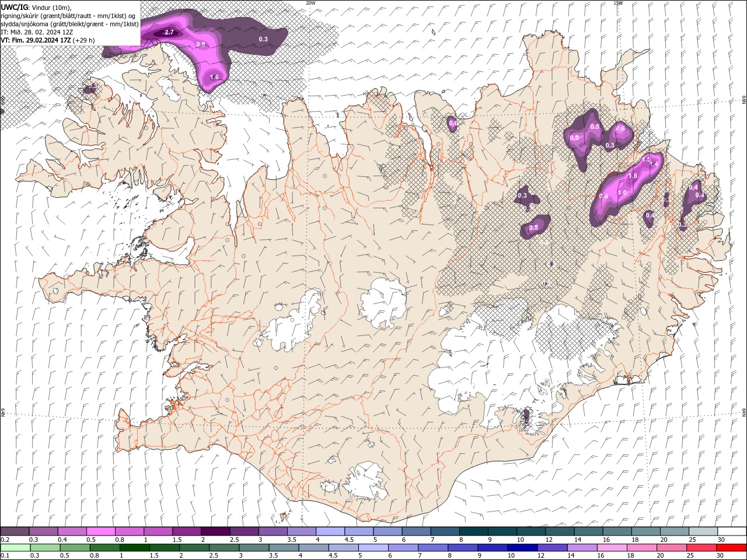Pick the deep blue 10–12 rain legend swatch

pyautogui.click(x=522, y=548)
